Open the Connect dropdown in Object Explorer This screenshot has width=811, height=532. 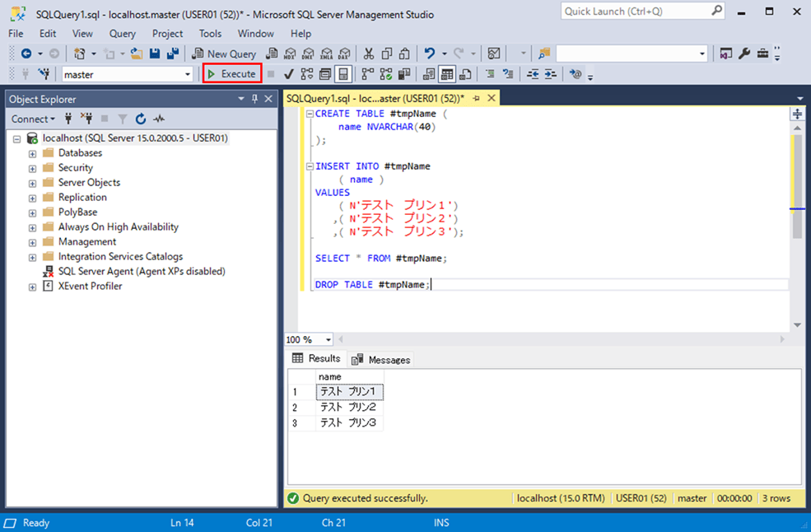point(33,119)
